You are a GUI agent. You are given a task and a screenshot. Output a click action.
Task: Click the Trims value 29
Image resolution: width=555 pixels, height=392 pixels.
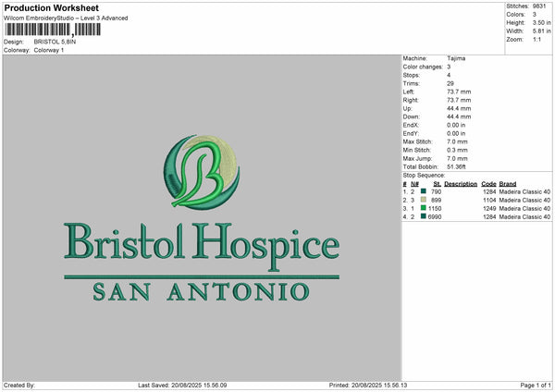click(450, 83)
